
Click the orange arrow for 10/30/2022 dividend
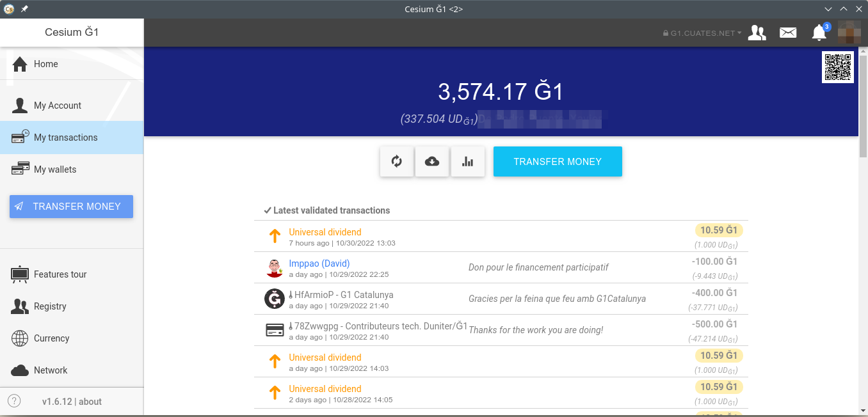[275, 236]
